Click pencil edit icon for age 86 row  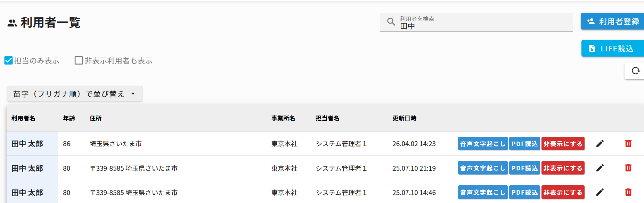point(600,144)
